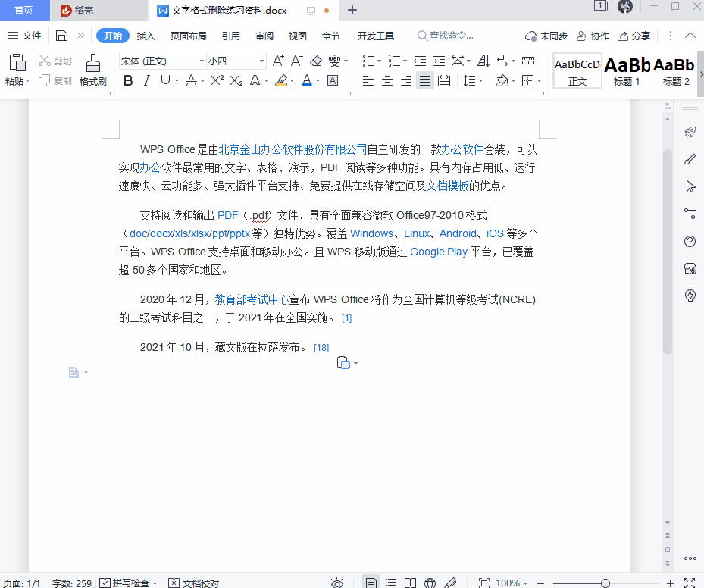The image size is (704, 588).
Task: Clear formatting with eraser icon
Action: (316, 61)
